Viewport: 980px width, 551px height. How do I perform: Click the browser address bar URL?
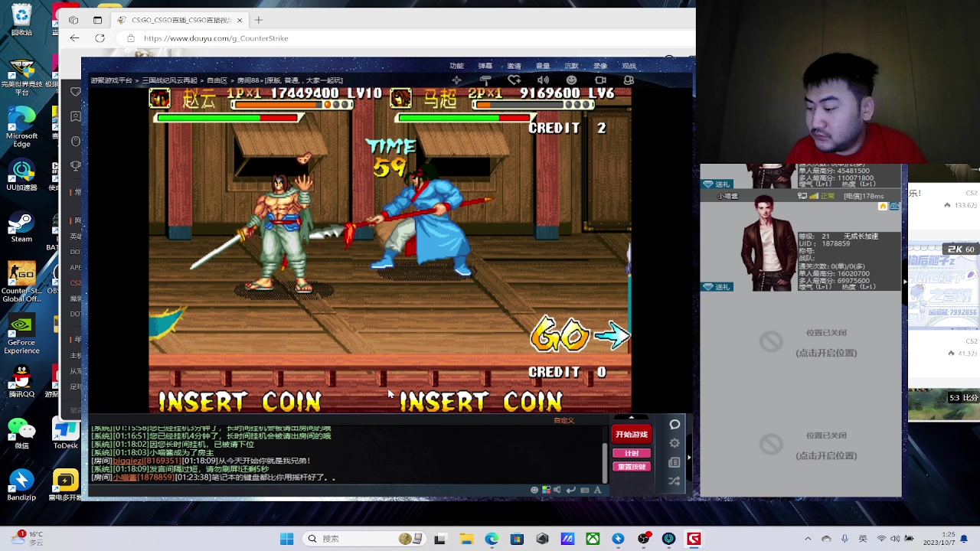click(x=216, y=38)
